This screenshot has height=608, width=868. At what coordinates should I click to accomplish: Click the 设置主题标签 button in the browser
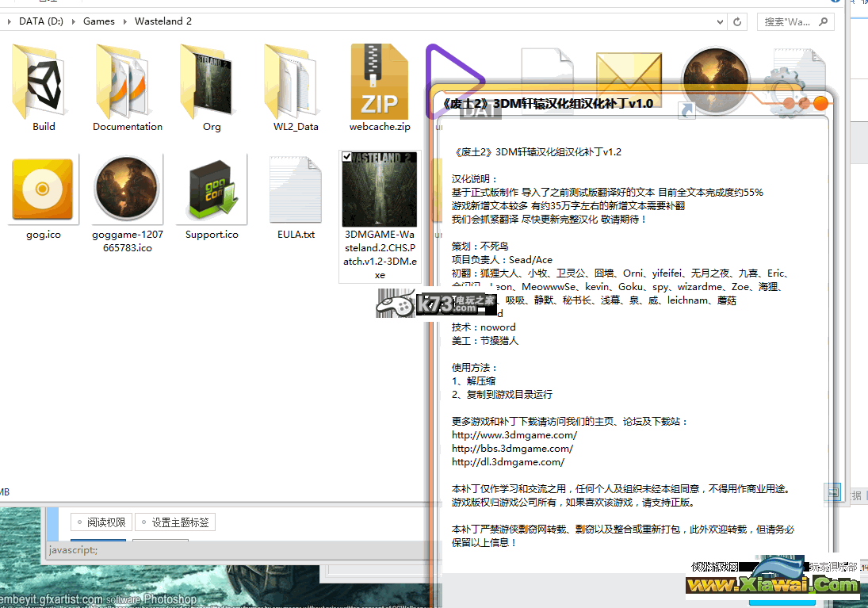(175, 522)
